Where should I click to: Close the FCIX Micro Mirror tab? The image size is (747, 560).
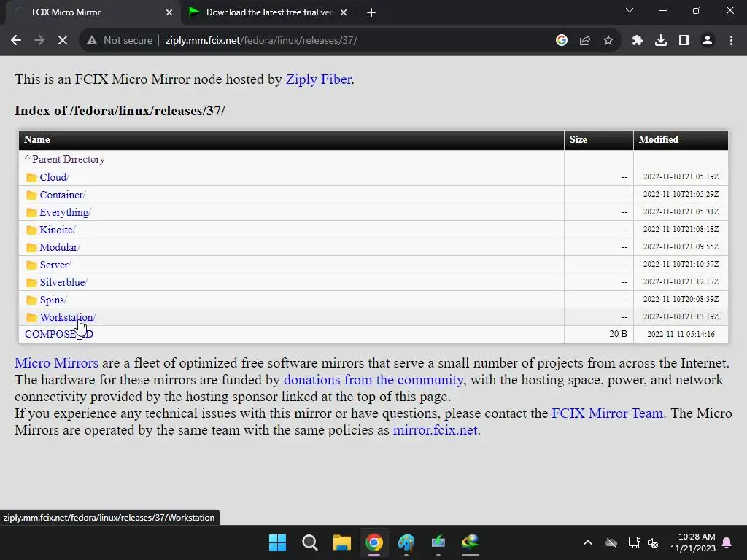click(169, 12)
